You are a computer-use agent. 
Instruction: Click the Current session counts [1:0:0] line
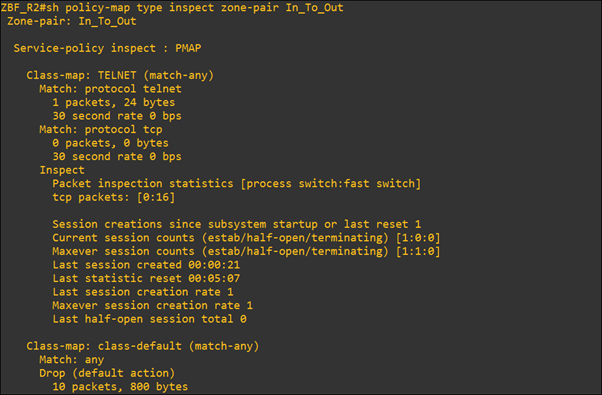click(x=246, y=238)
